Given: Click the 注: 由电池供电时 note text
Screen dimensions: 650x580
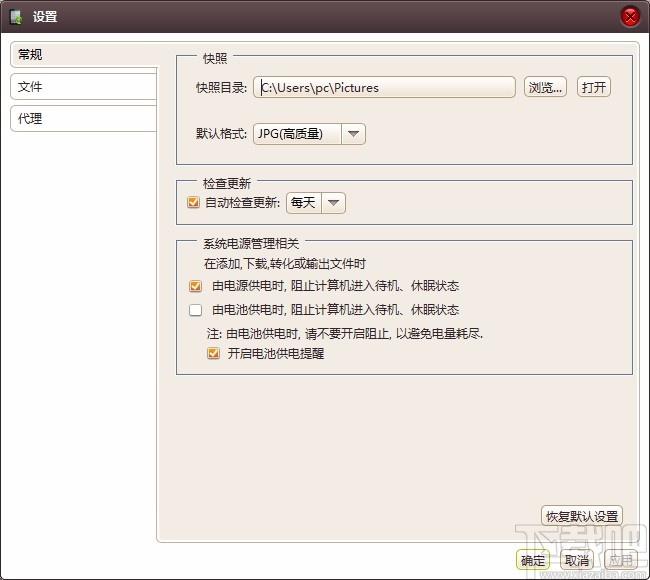Looking at the screenshot, I should tap(345, 333).
